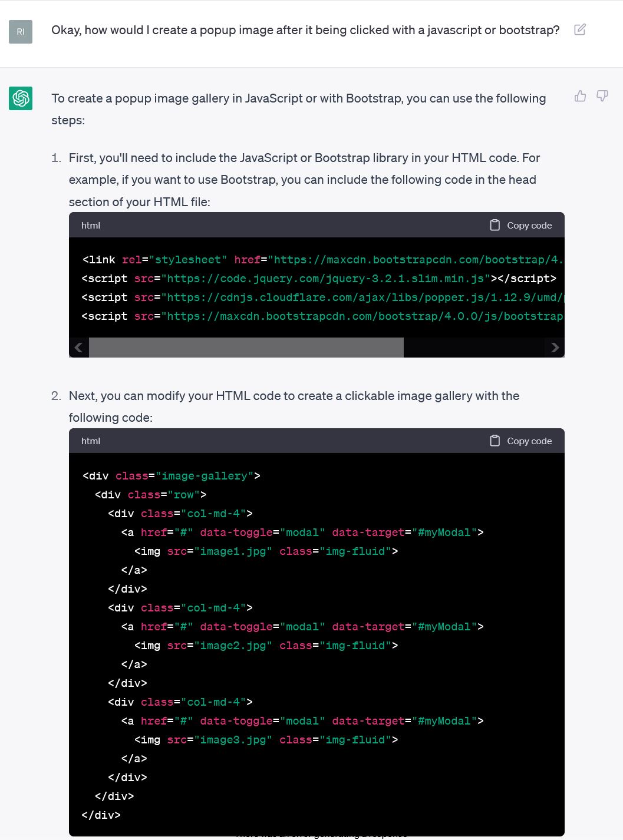The height and width of the screenshot is (840, 623).
Task: Click the html label of second code block
Action: tap(91, 441)
